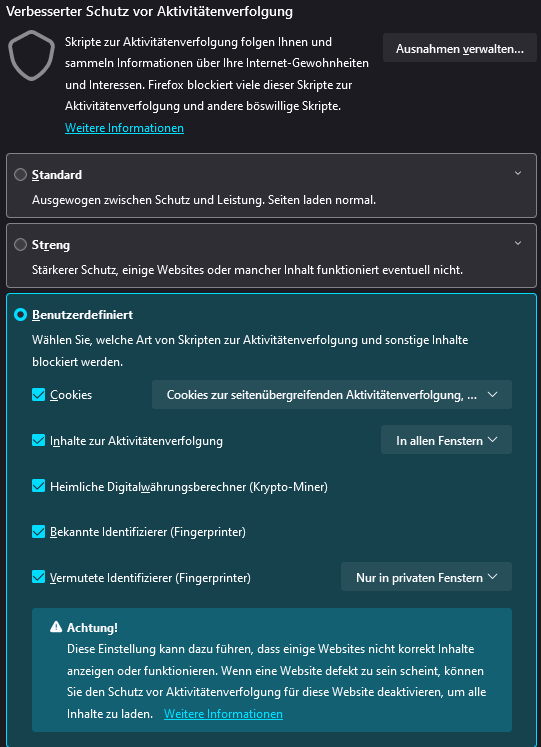Open the Nur in privaten Fenstern dropdown
Viewport: 541px width, 747px height.
click(426, 576)
